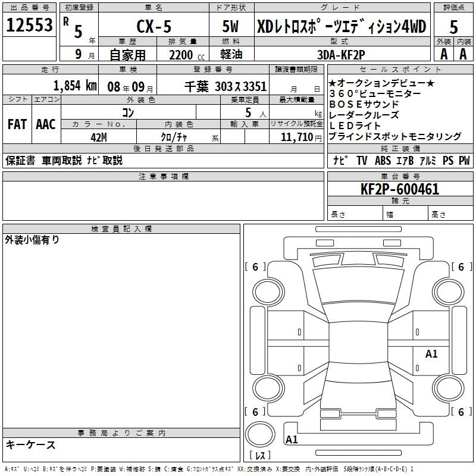Select the XD grade 4WD text

[342, 26]
